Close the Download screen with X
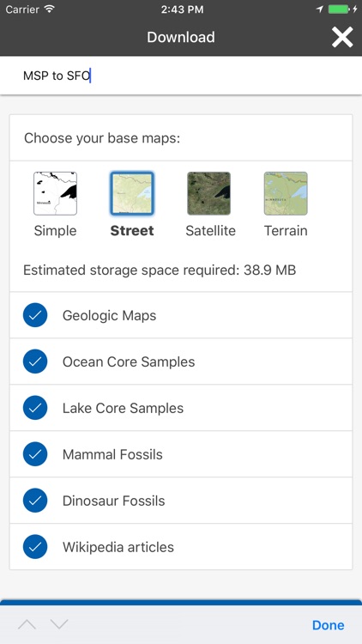The width and height of the screenshot is (362, 644). coord(342,37)
